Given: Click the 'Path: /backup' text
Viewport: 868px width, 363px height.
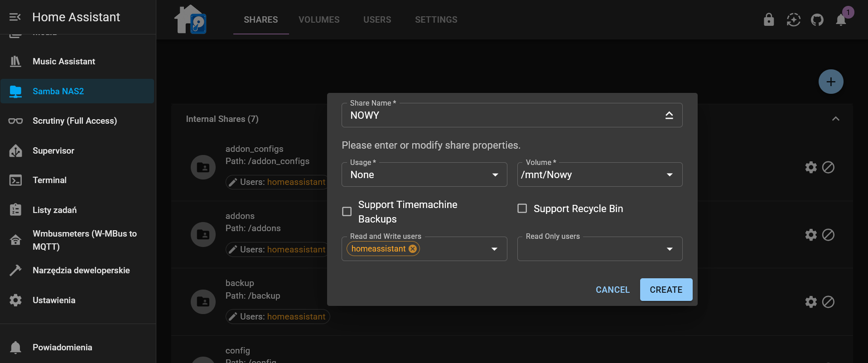Looking at the screenshot, I should pos(253,295).
